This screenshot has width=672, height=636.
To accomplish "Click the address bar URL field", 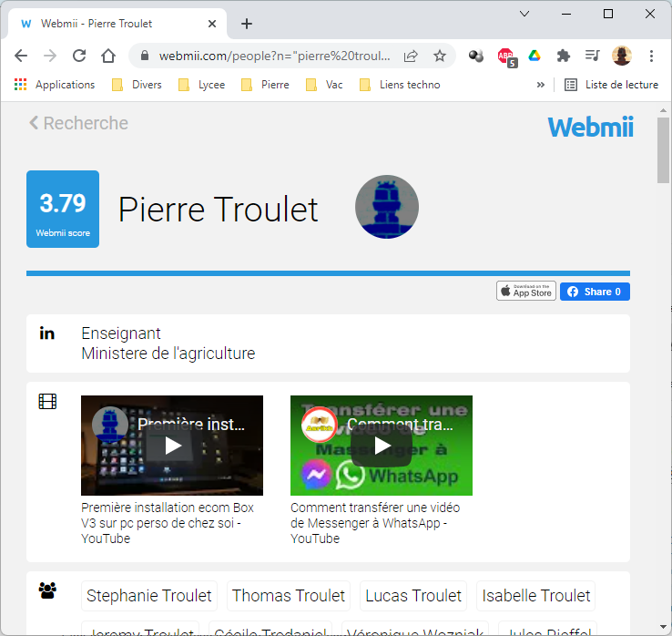I will click(x=274, y=56).
